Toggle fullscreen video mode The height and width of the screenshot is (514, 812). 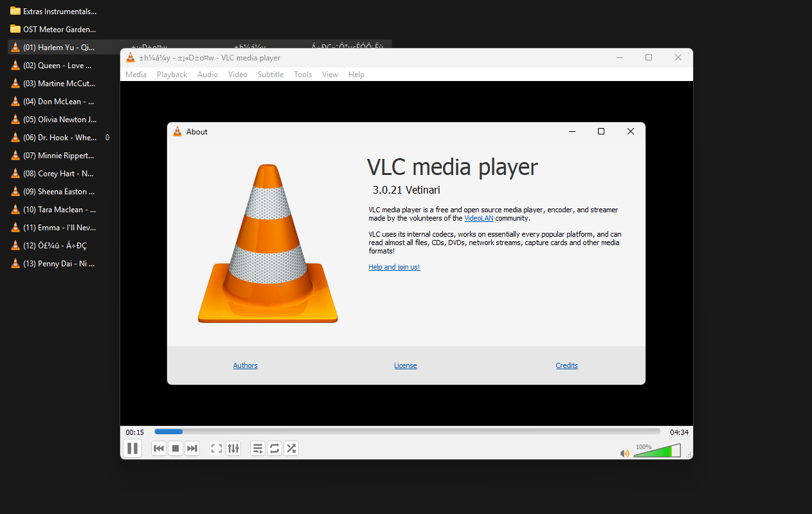tap(217, 448)
